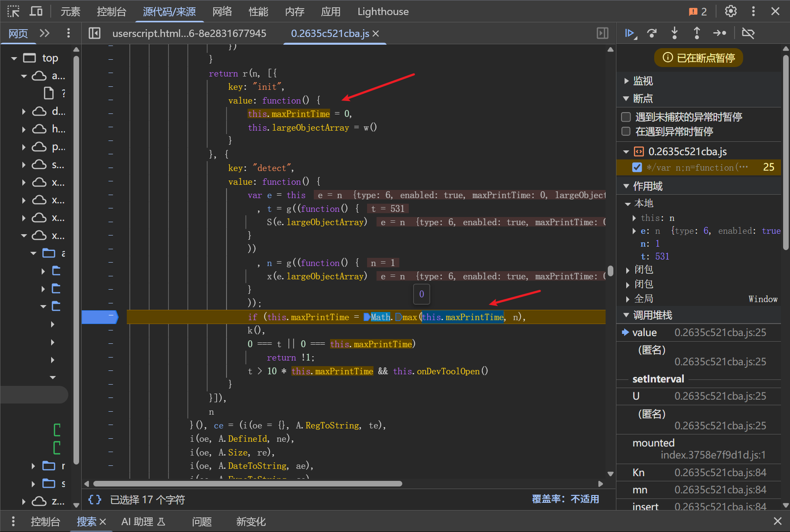Image resolution: width=790 pixels, height=532 pixels.
Task: Switch to the 网络 network tab
Action: [222, 12]
